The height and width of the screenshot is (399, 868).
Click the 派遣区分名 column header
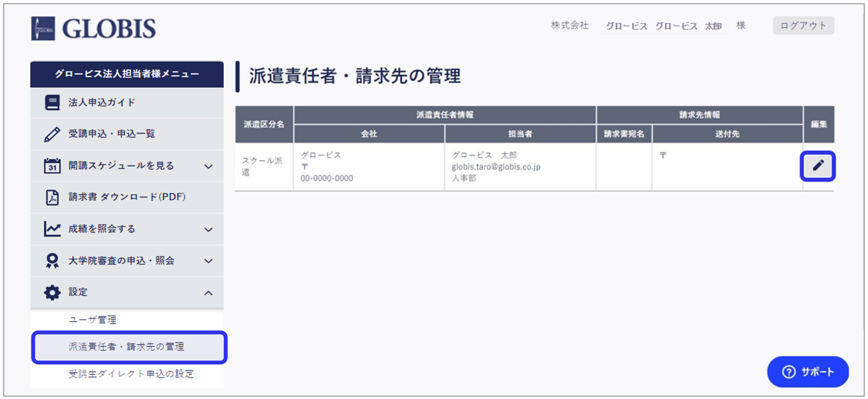(264, 125)
